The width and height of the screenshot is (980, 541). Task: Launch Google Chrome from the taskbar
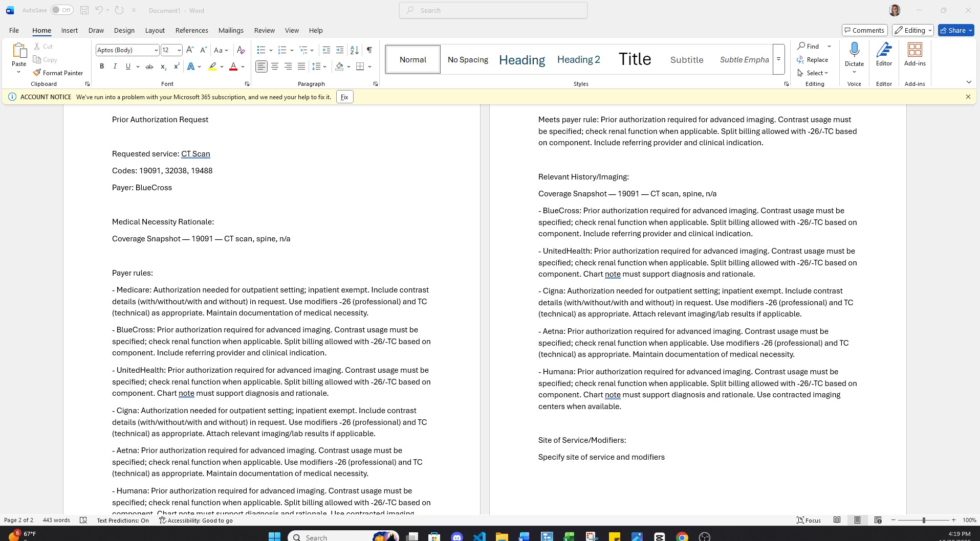[682, 536]
